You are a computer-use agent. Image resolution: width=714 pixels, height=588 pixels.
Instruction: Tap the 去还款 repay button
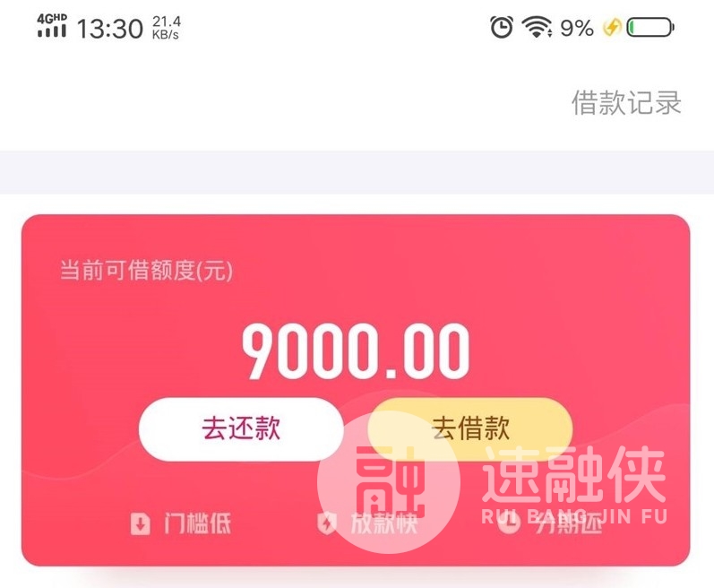241,428
